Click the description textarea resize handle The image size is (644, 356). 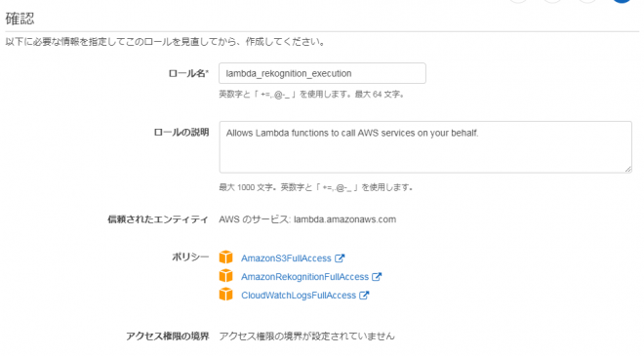628,169
